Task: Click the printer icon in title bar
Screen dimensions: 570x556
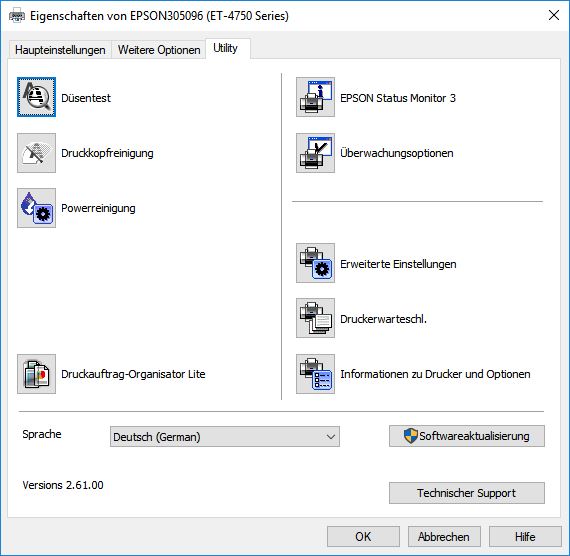Action: point(17,16)
